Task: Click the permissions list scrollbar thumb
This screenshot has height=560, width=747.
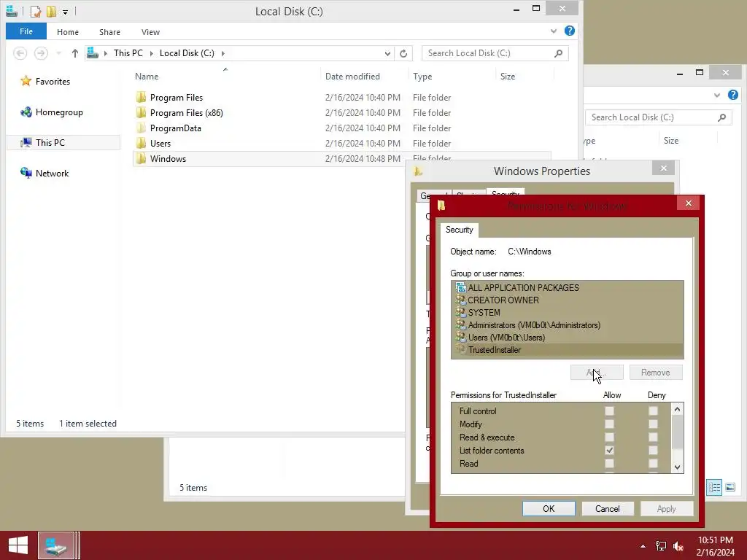Action: click(678, 432)
